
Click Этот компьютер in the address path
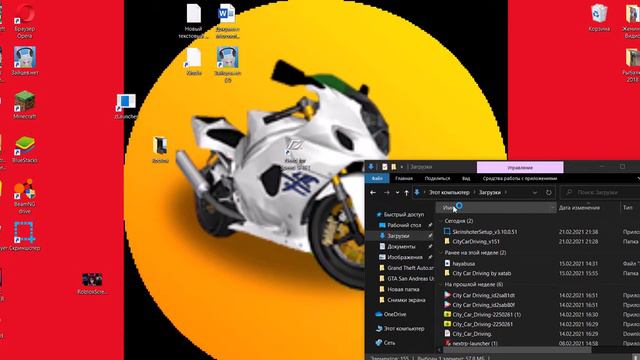449,192
